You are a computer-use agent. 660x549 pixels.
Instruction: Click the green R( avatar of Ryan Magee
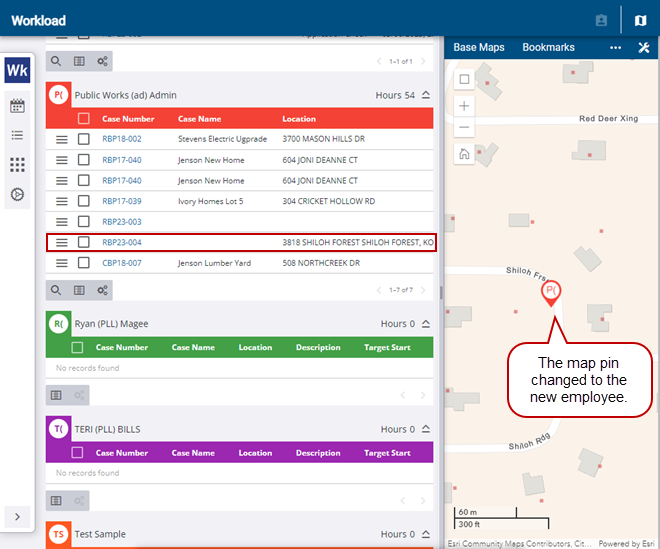pos(59,324)
